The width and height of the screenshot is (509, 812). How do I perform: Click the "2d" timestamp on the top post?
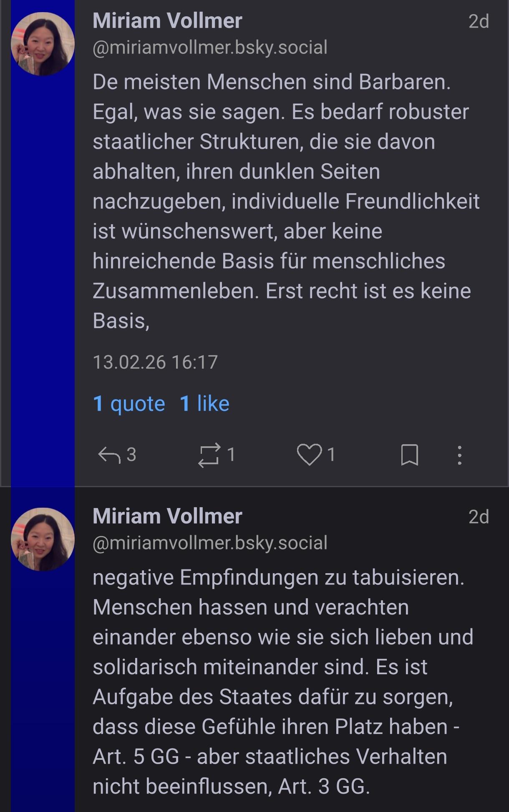[478, 21]
